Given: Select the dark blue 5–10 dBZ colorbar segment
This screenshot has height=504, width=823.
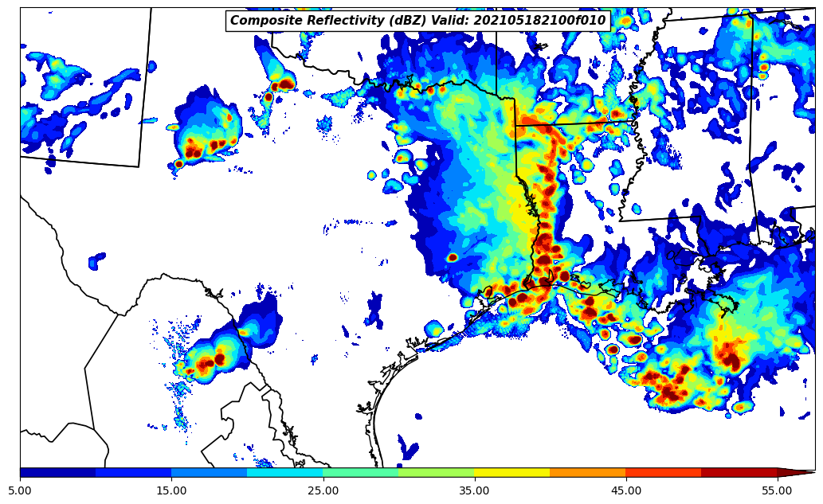Looking at the screenshot, I should [x=57, y=472].
